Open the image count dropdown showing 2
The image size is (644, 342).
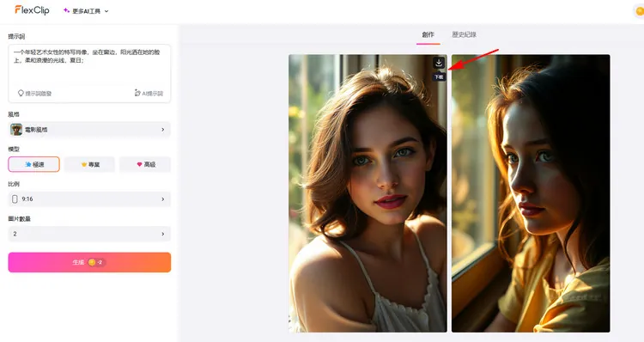click(x=89, y=234)
